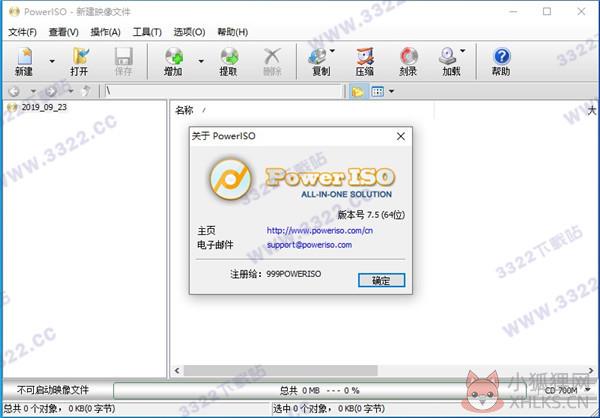This screenshot has width=600, height=418.
Task: Click the Forward navigation arrow
Action: [51, 91]
